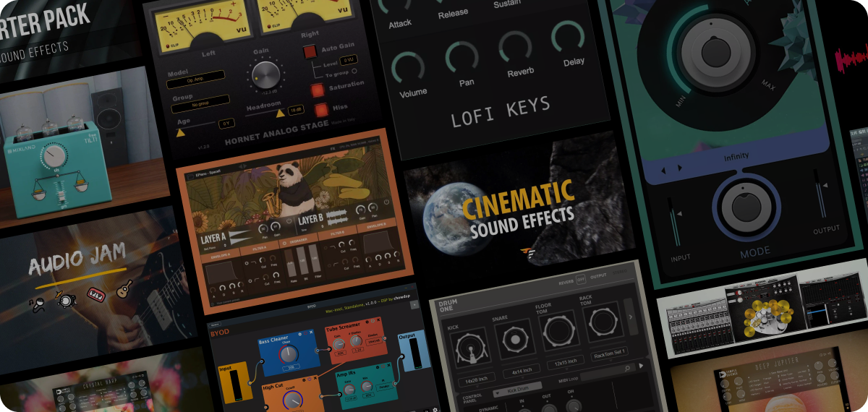Viewport: 868px width, 412px height.
Task: Select the OUTPUT label in Drum One
Action: [x=600, y=275]
